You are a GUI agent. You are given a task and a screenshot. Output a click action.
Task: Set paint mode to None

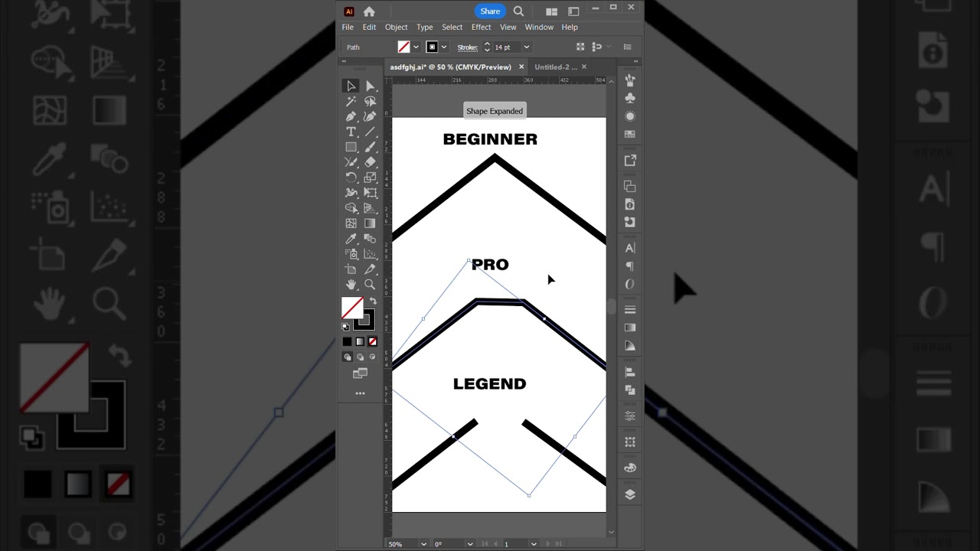point(372,341)
